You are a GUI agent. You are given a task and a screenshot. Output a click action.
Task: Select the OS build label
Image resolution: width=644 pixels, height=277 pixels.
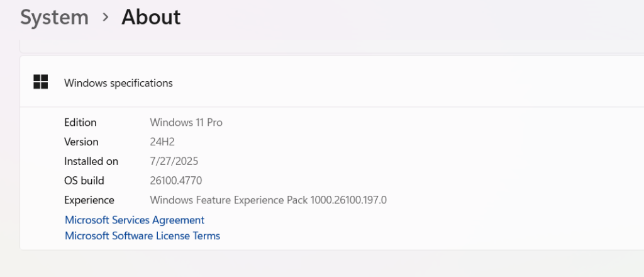pos(84,181)
